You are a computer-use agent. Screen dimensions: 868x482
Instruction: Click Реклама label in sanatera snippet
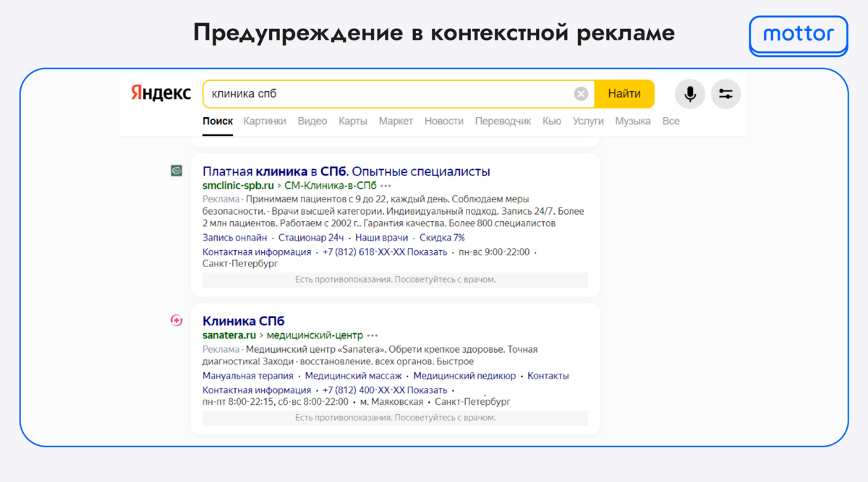(x=221, y=350)
